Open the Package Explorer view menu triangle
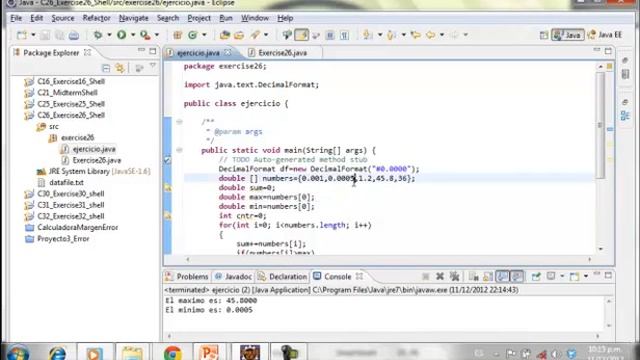The image size is (640, 360). click(x=153, y=66)
